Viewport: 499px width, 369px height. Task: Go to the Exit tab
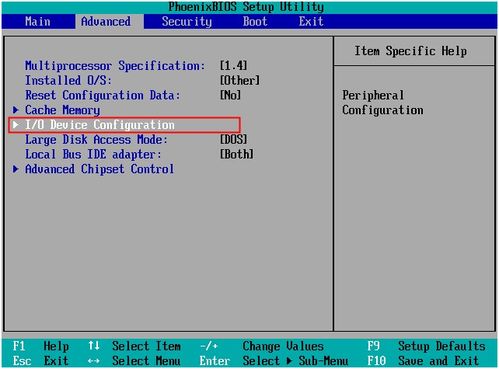click(x=311, y=22)
